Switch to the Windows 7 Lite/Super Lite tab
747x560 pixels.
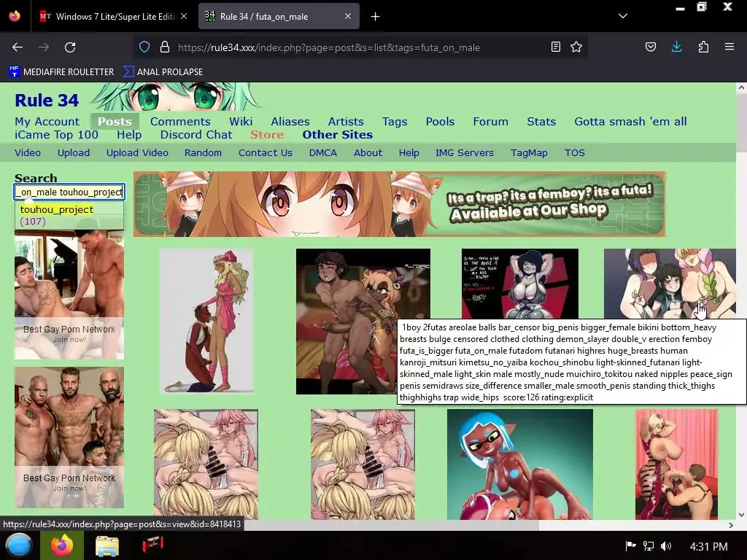pos(112,16)
